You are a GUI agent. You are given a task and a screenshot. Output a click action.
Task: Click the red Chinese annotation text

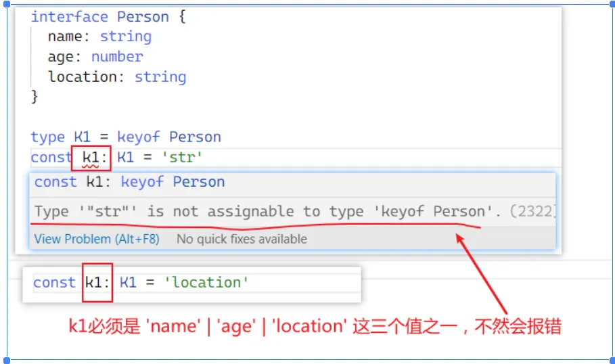click(x=315, y=326)
